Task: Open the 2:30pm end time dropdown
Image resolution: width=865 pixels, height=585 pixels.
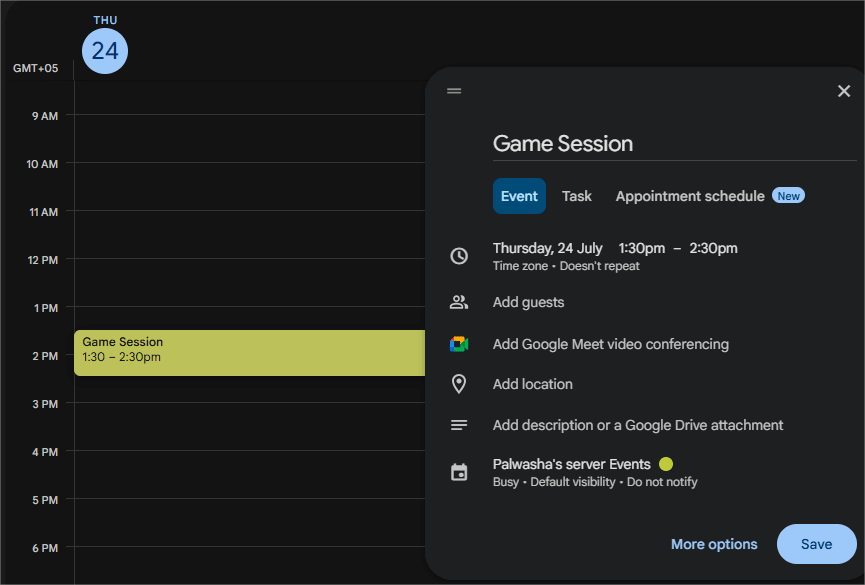Action: pos(713,248)
